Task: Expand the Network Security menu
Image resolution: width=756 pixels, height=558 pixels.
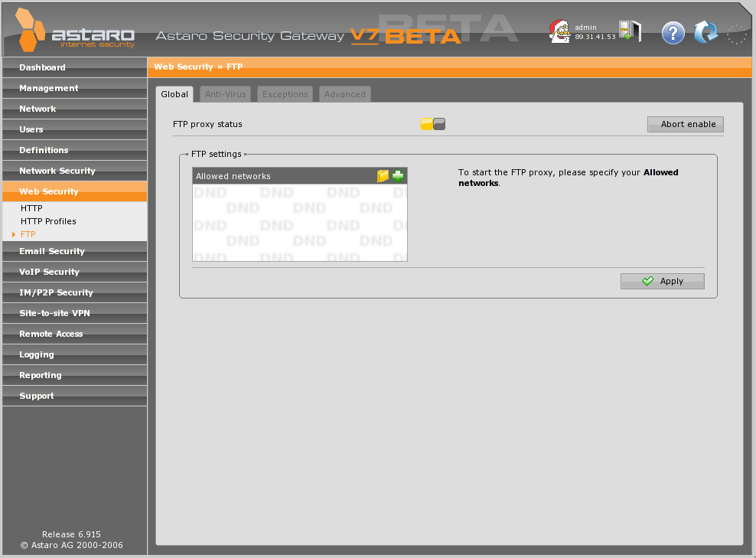Action: 75,171
